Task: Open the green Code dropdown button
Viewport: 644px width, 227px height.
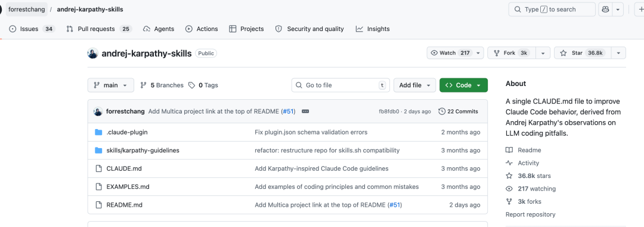Action: 463,85
